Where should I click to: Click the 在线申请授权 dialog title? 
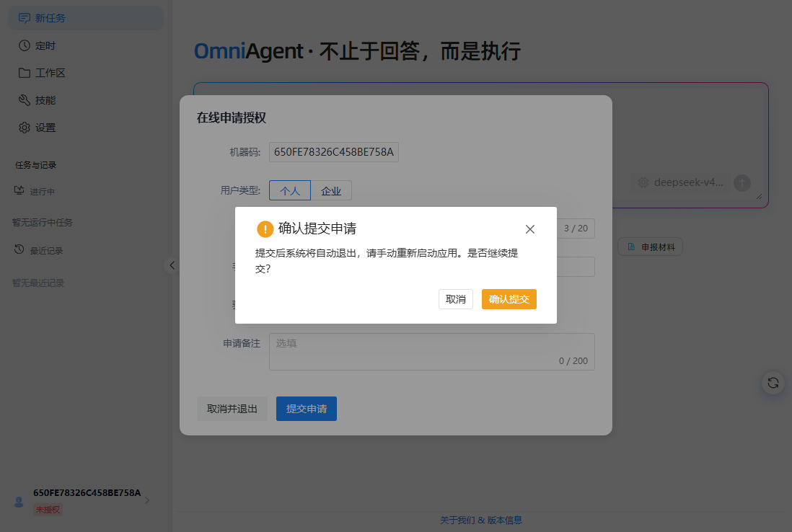[232, 118]
